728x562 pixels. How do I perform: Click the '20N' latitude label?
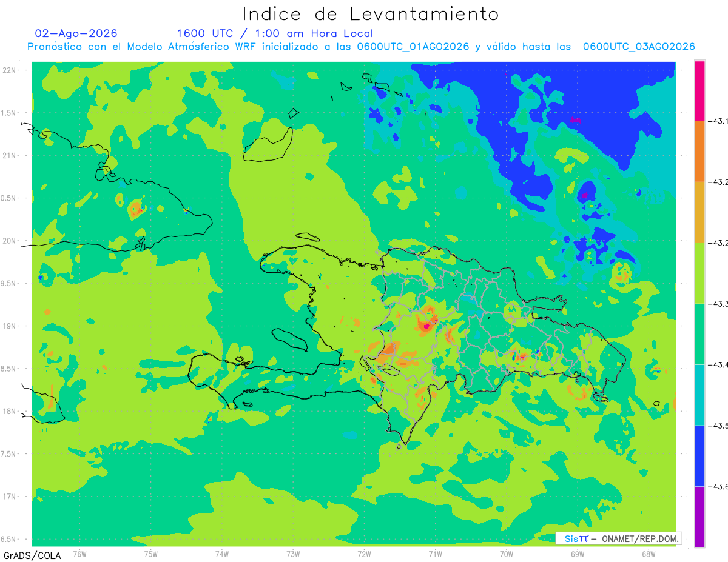tap(9, 241)
